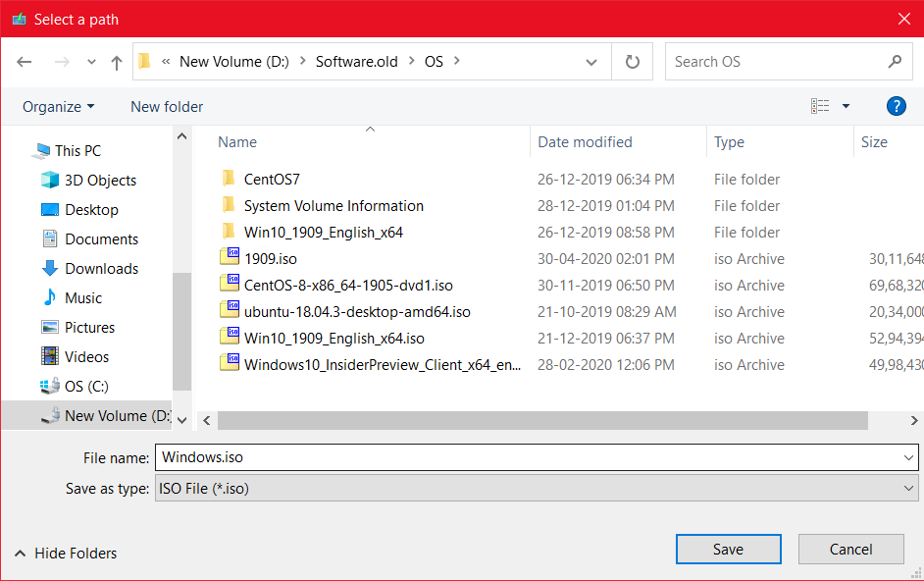
Task: Select the Win10_1909_English_x64 folder icon
Action: [x=229, y=232]
